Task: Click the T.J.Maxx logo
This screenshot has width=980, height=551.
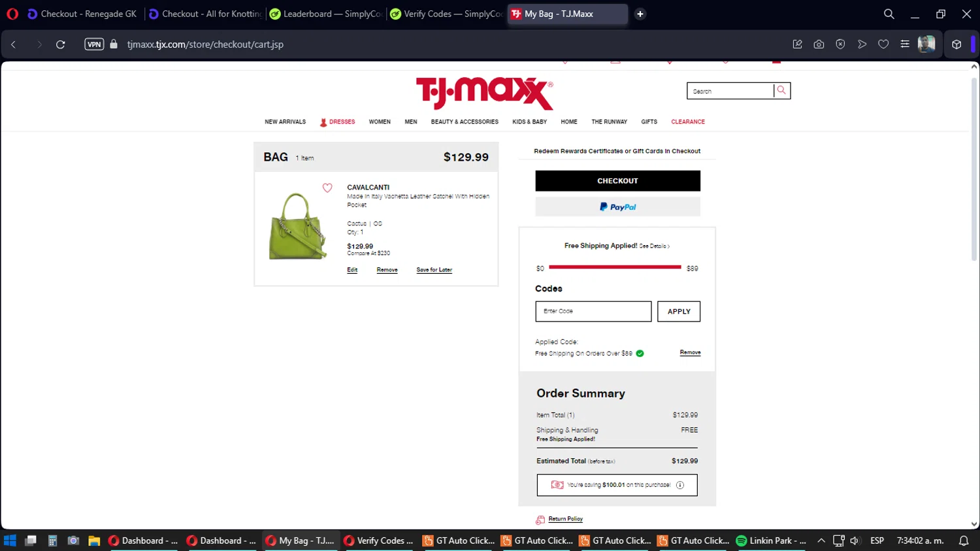Action: [485, 93]
